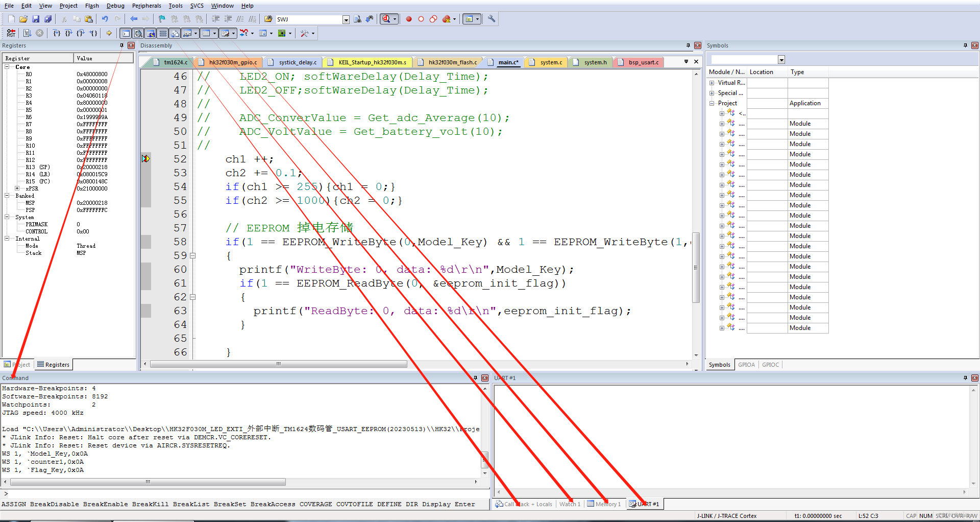Kill all breakpoints in current target
The width and height of the screenshot is (980, 522).
coord(447,19)
